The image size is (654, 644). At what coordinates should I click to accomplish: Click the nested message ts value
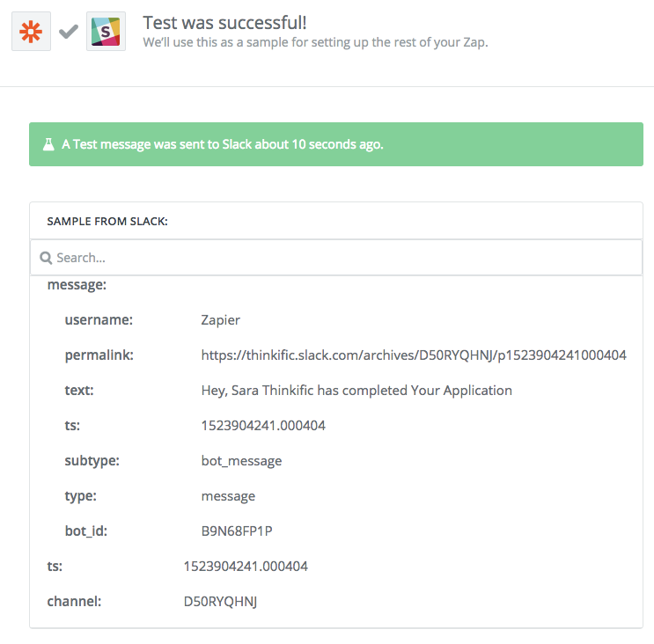click(263, 426)
